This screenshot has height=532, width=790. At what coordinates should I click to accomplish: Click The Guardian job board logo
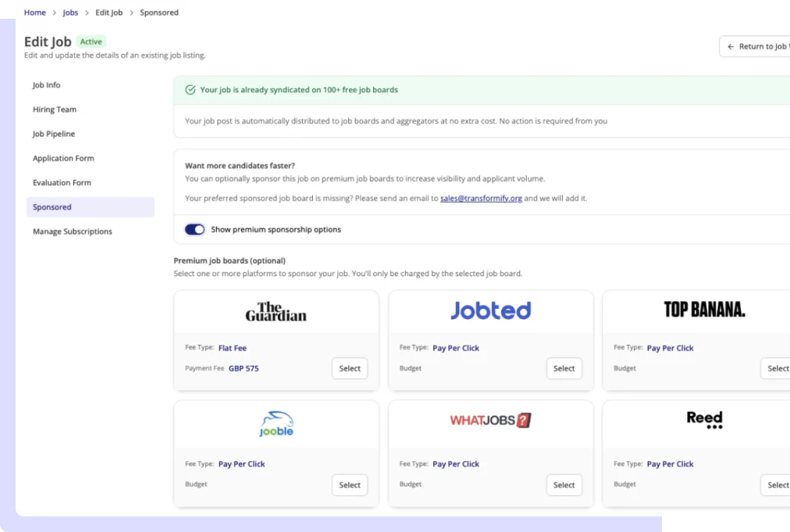pos(276,310)
